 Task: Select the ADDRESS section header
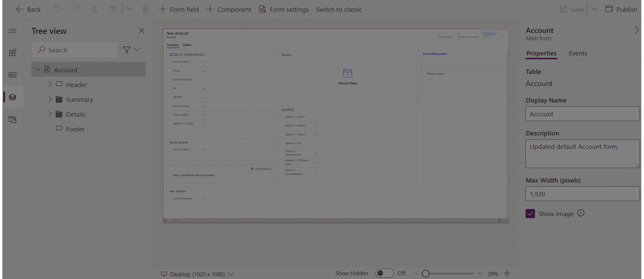[x=288, y=110]
